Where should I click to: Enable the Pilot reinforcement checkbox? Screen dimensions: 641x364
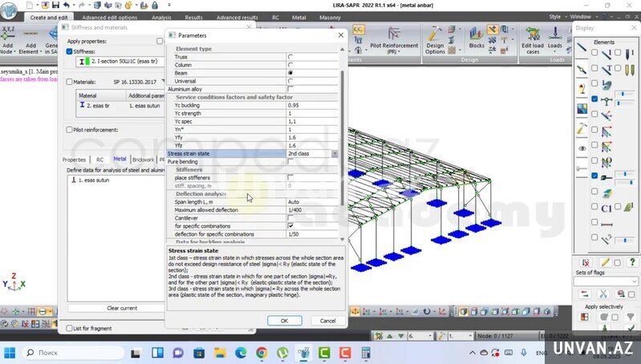pos(69,130)
